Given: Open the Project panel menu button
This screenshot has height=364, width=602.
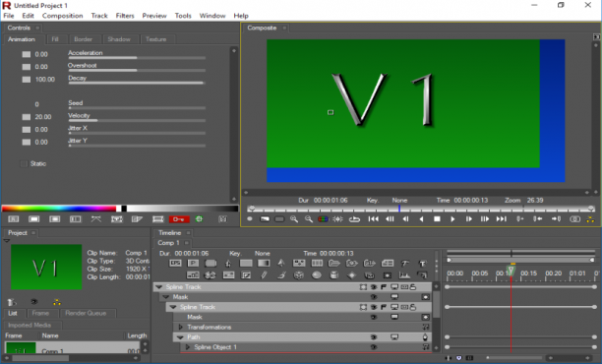Looking at the screenshot, I should 33,233.
